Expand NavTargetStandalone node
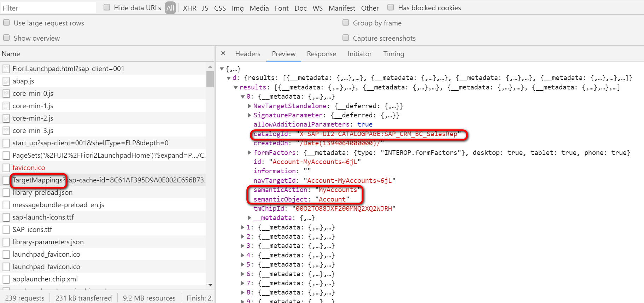Screen dimensions: 644x303 pyautogui.click(x=250, y=106)
